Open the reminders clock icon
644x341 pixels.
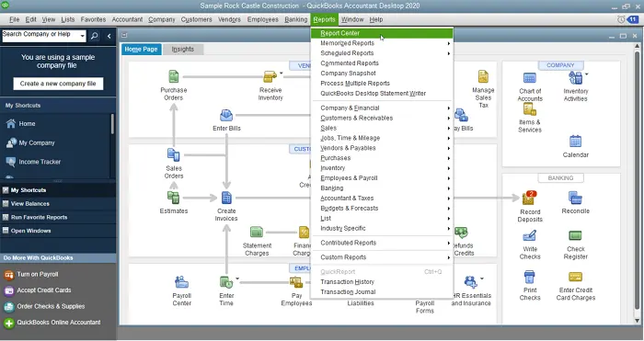coord(621,19)
